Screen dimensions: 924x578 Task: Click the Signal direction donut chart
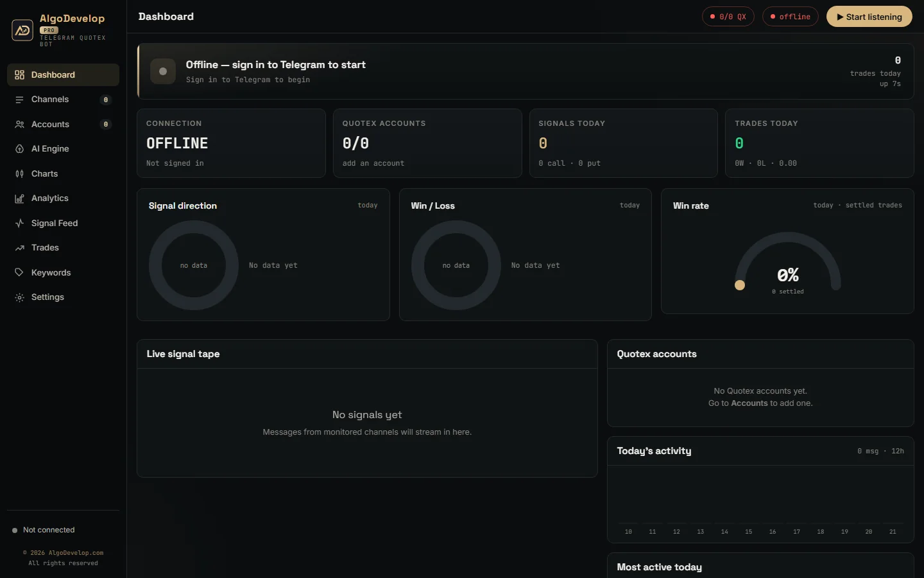[x=194, y=265]
